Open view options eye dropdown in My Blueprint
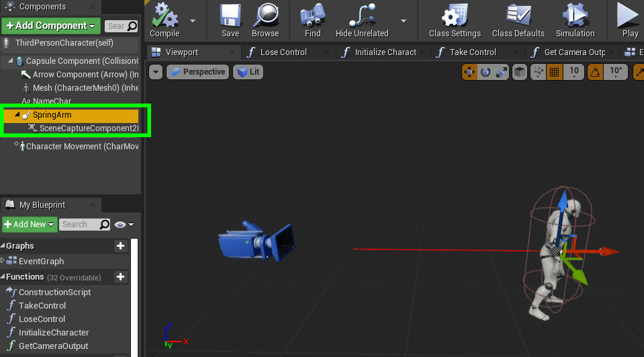 coord(124,225)
